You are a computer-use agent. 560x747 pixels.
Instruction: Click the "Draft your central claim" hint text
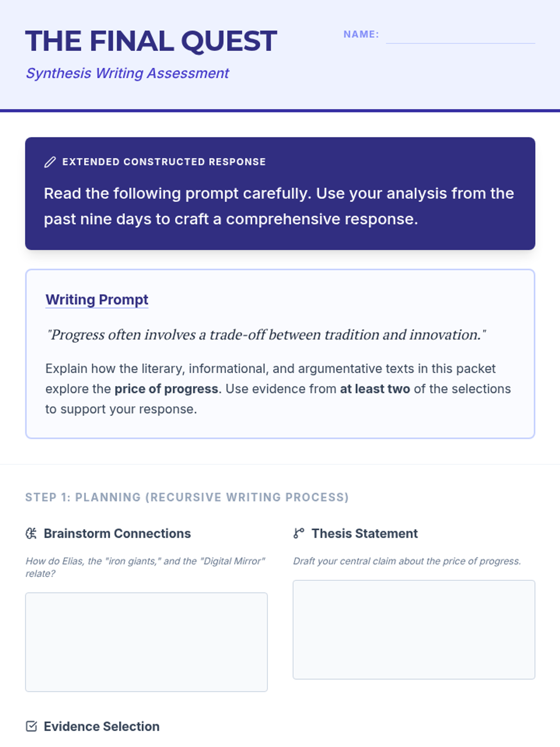point(406,561)
